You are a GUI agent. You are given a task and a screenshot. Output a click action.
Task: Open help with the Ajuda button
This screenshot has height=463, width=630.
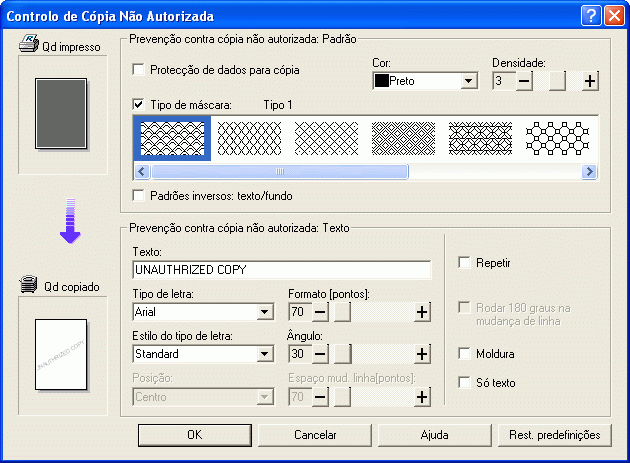pos(434,435)
